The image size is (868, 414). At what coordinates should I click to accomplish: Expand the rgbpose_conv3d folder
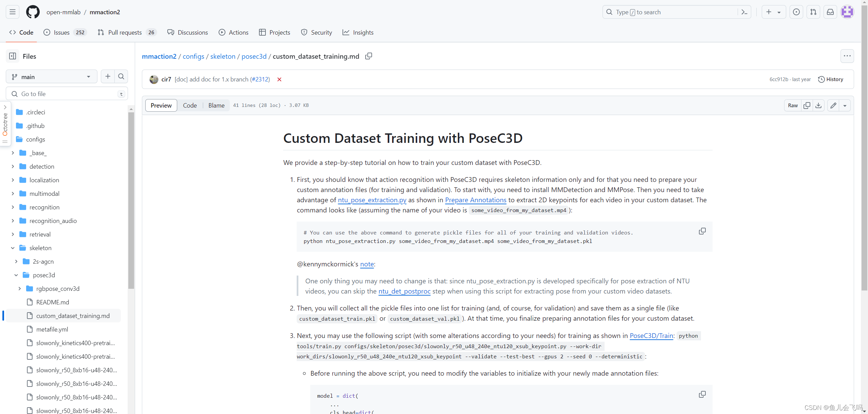[20, 289]
